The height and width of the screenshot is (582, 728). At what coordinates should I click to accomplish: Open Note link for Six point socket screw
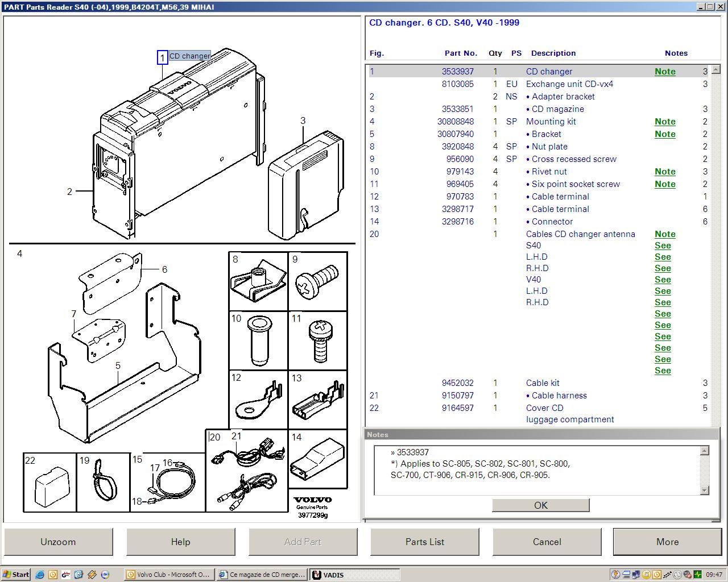pos(665,184)
